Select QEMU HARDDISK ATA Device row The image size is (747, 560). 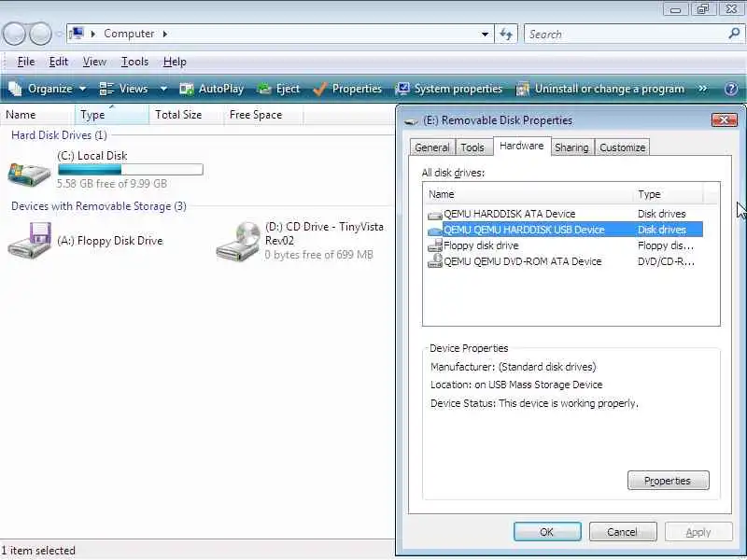(x=565, y=214)
